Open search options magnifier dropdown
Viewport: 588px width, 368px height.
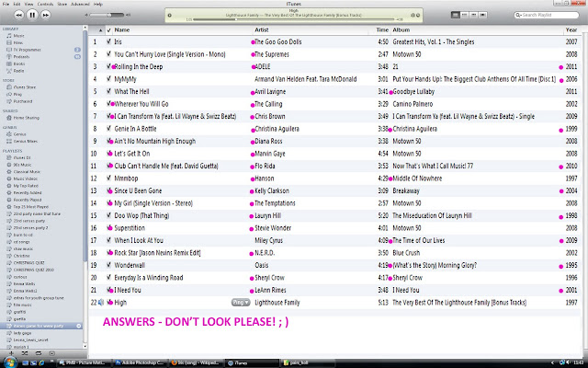click(518, 15)
